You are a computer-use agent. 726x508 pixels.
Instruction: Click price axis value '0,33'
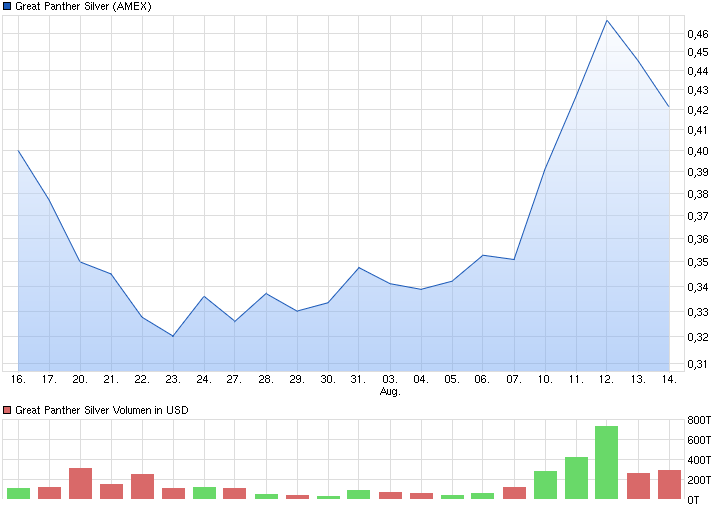click(698, 312)
